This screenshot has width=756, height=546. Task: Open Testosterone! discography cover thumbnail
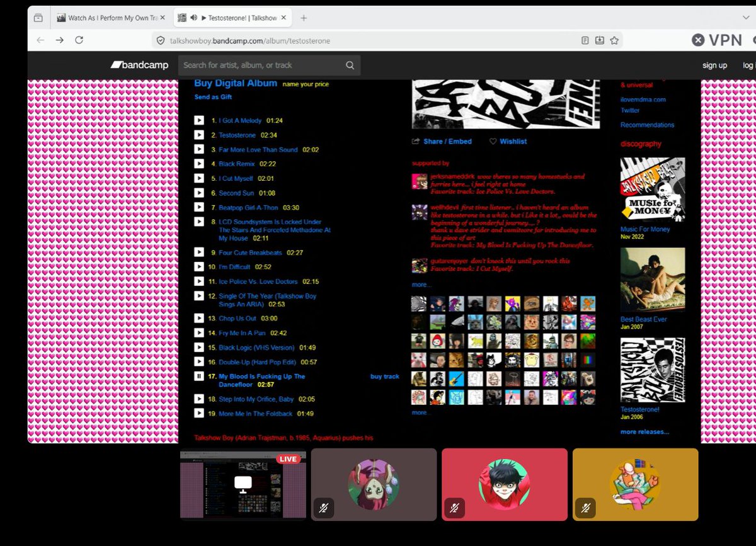[653, 370]
